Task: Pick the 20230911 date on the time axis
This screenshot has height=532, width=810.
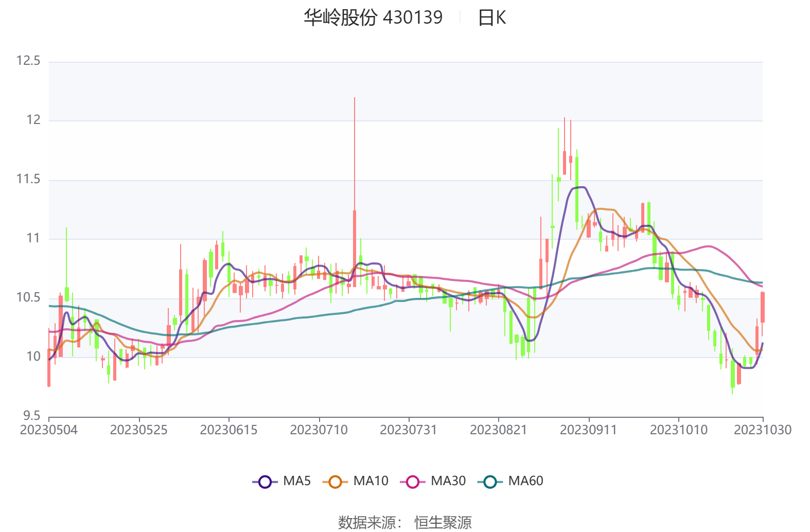Action: pos(588,430)
